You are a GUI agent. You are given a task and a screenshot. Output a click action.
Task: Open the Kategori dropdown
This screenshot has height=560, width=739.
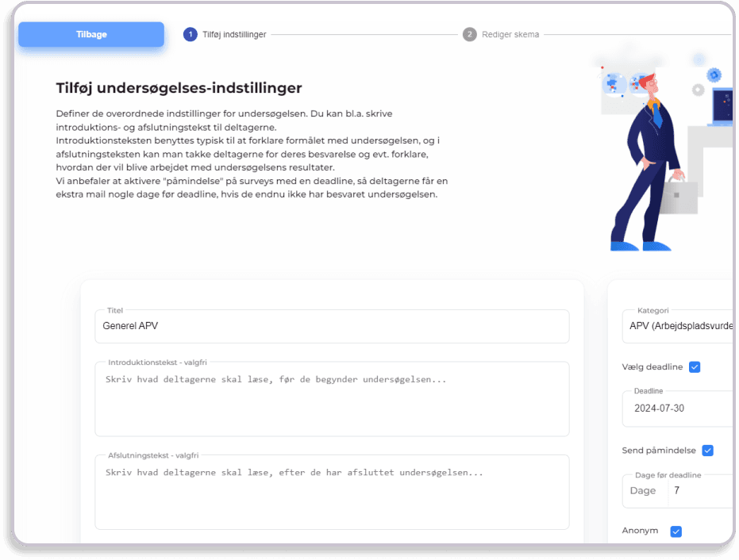[x=679, y=326]
